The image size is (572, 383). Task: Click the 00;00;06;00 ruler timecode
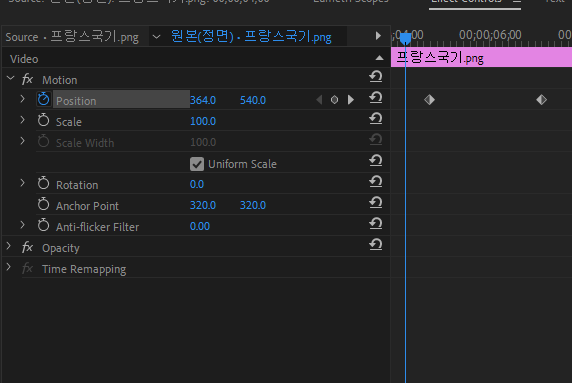click(x=490, y=35)
